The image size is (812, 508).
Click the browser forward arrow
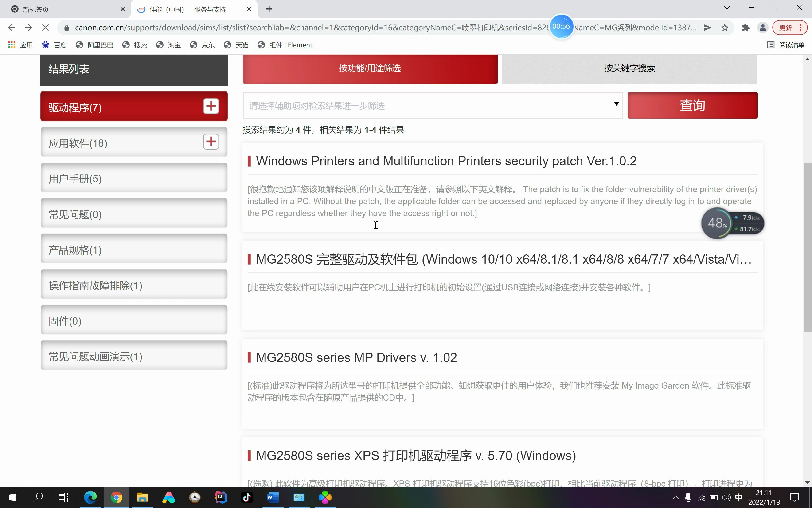pos(28,28)
